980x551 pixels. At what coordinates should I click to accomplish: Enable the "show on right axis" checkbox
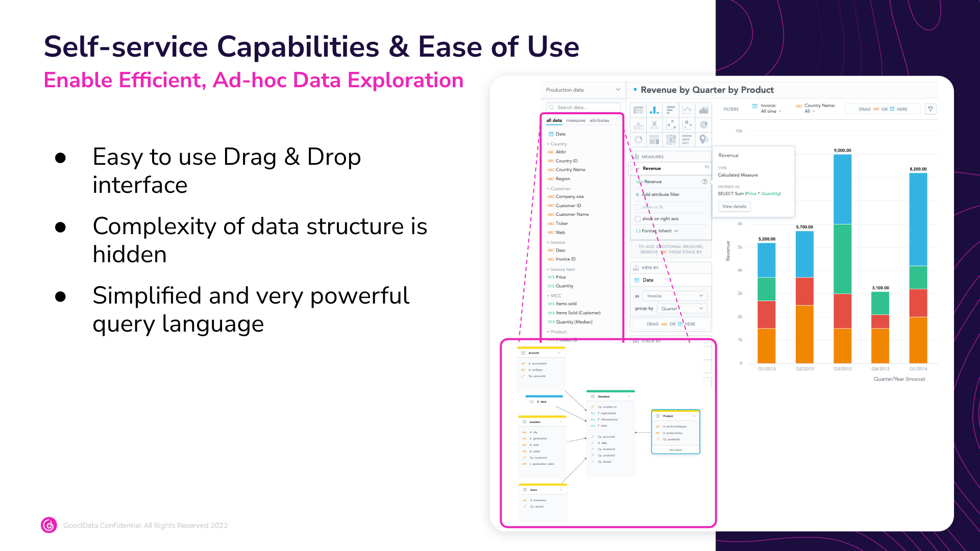click(x=638, y=219)
